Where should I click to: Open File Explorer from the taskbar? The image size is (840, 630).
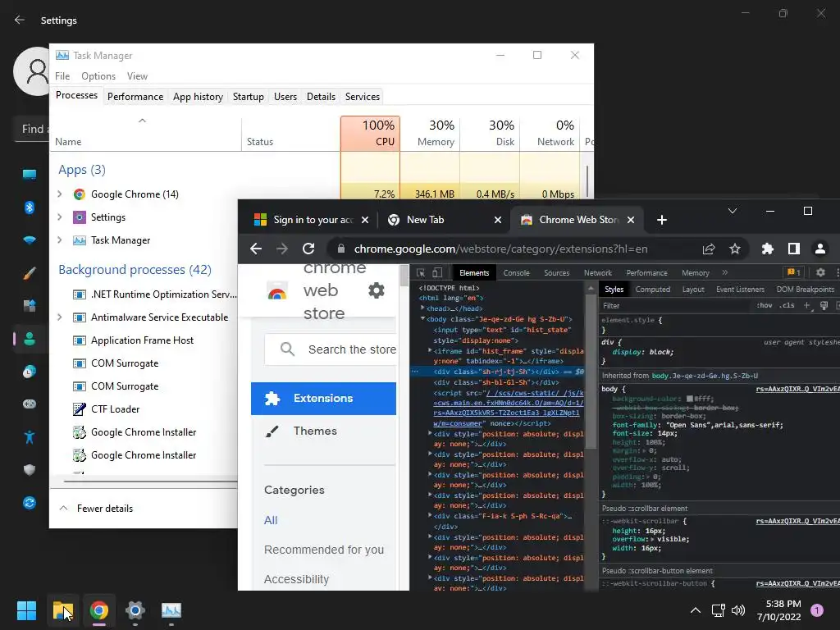tap(62, 610)
